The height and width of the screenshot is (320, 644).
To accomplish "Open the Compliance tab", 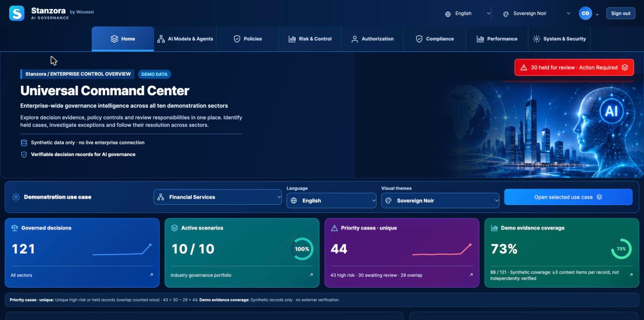I will click(435, 39).
